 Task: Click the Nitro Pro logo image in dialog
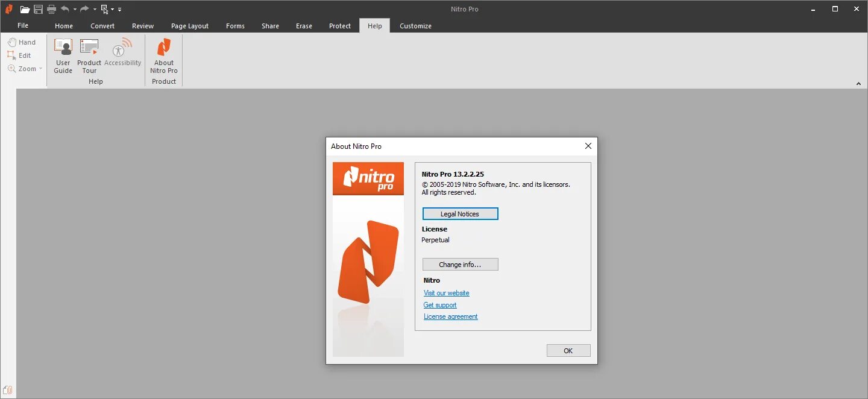point(368,259)
